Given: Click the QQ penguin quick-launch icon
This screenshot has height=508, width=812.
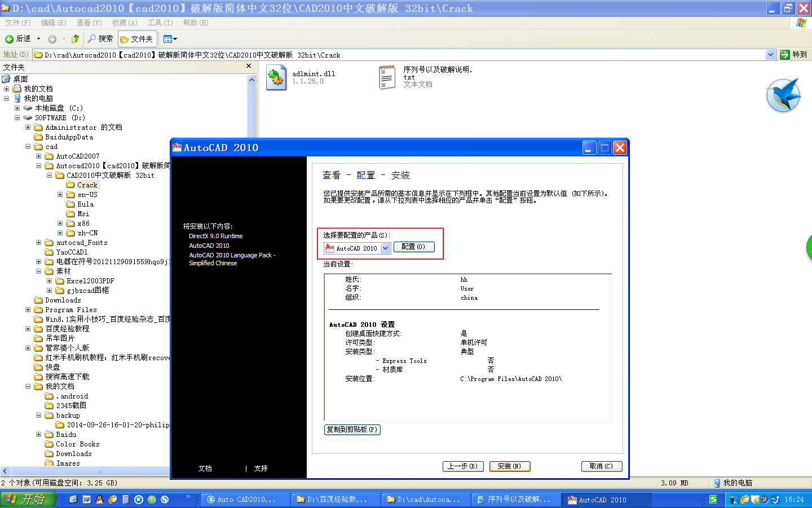Looking at the screenshot, I should [x=100, y=500].
